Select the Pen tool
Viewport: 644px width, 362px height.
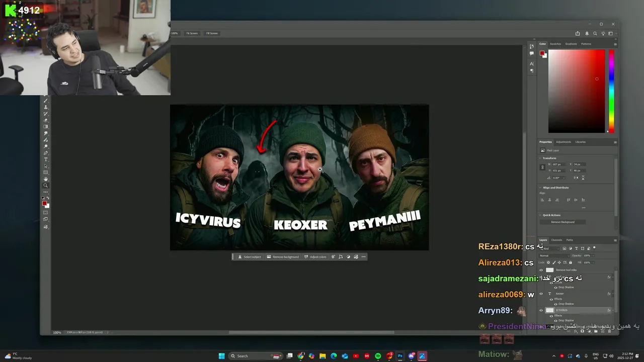click(45, 153)
